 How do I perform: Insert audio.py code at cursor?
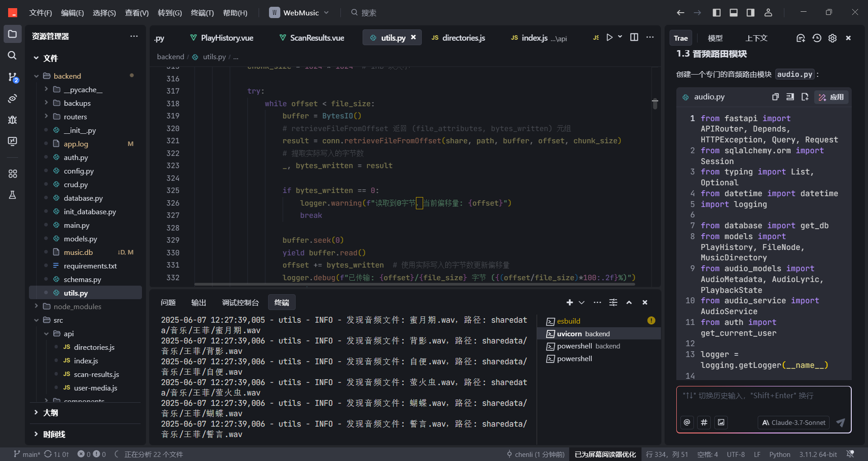point(790,97)
